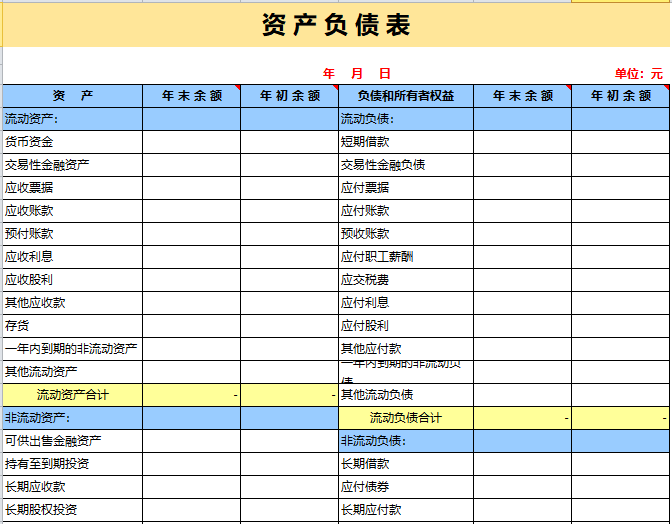Click the 资 产 column header cell
This screenshot has height=524, width=672.
[x=72, y=96]
